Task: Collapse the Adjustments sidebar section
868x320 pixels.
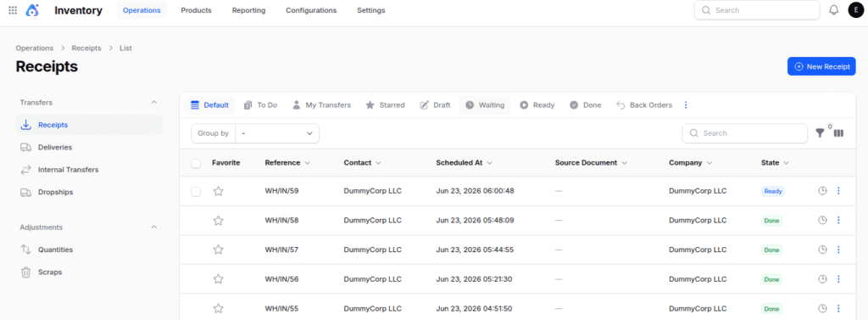Action: (x=154, y=227)
